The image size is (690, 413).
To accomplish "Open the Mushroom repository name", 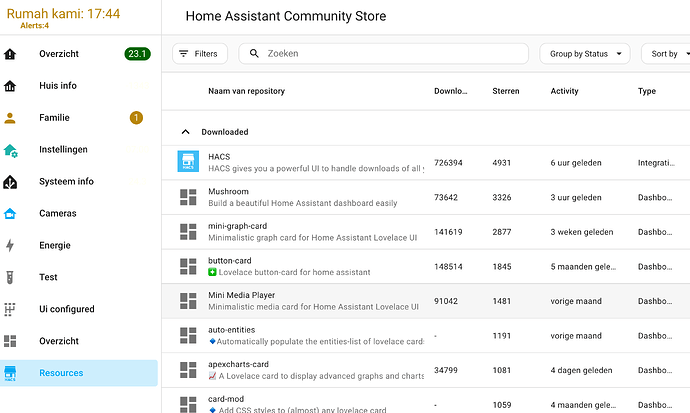I will point(228,191).
